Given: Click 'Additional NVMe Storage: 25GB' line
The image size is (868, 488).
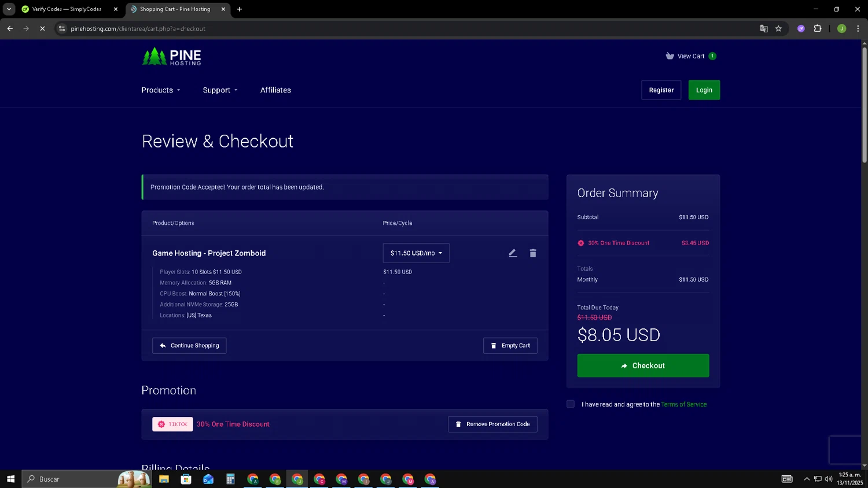Looking at the screenshot, I should tap(199, 305).
